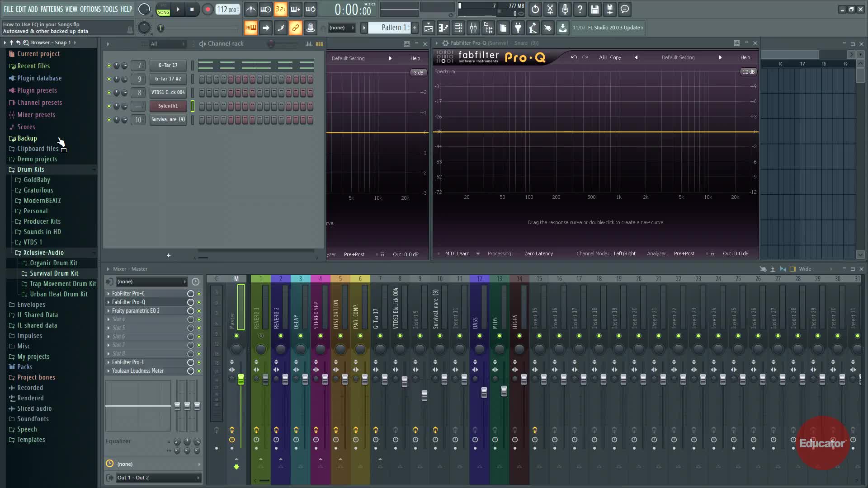Click the microphone recording icon
The width and height of the screenshot is (868, 488).
565,9
